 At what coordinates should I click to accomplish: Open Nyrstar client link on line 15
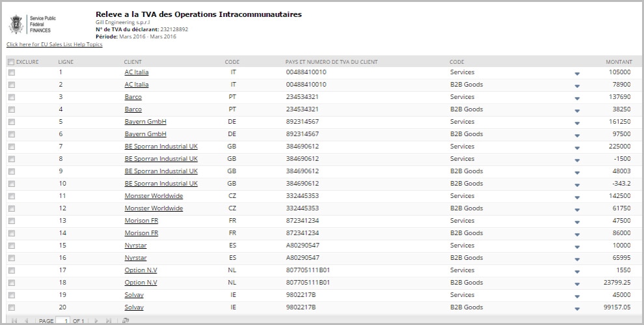[135, 246]
